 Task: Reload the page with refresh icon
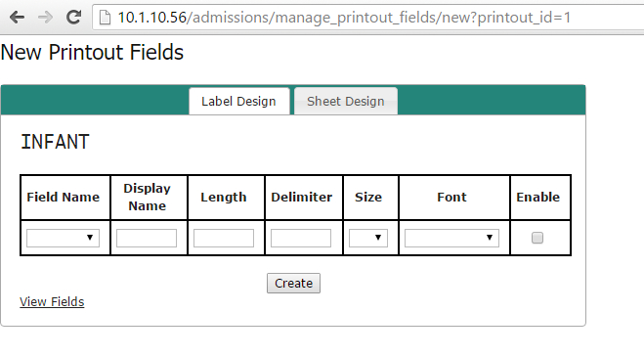(x=73, y=17)
